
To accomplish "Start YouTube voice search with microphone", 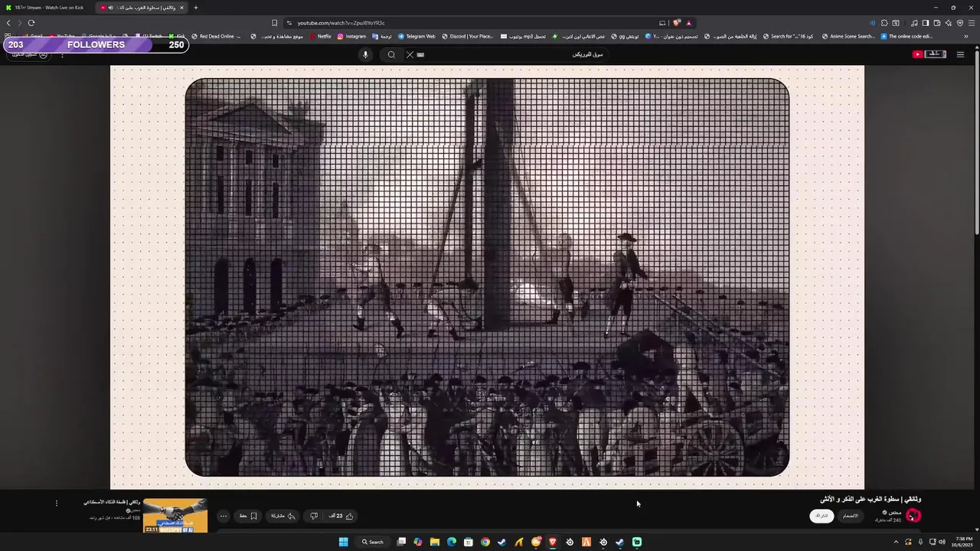I will click(x=365, y=54).
